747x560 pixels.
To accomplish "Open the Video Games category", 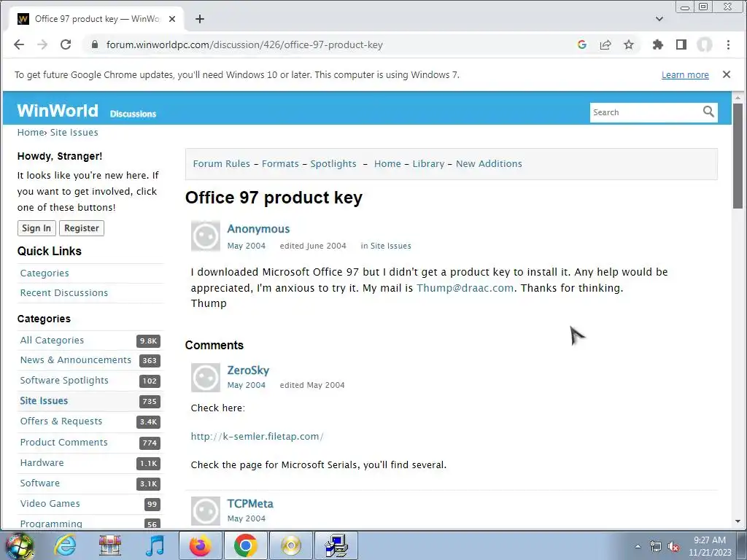I will coord(50,504).
